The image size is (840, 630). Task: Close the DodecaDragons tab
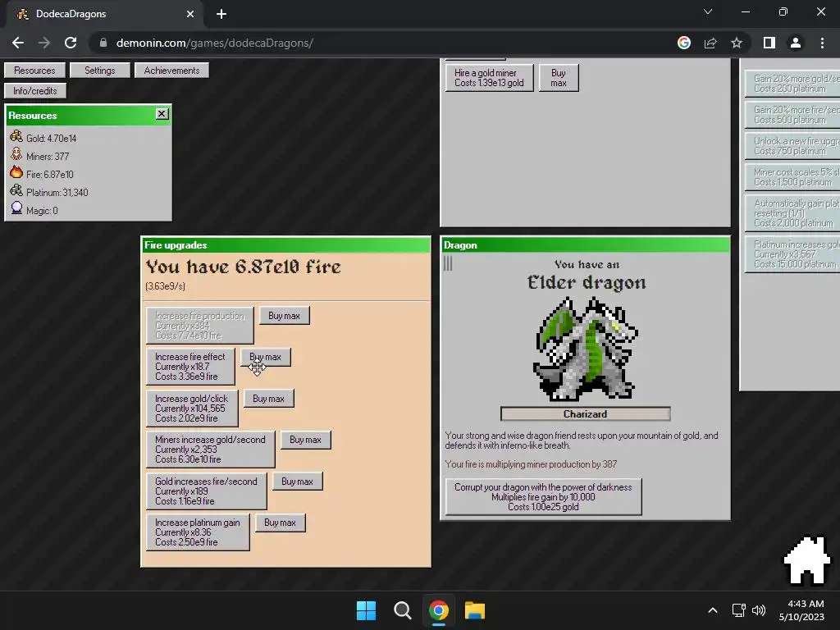click(x=190, y=14)
